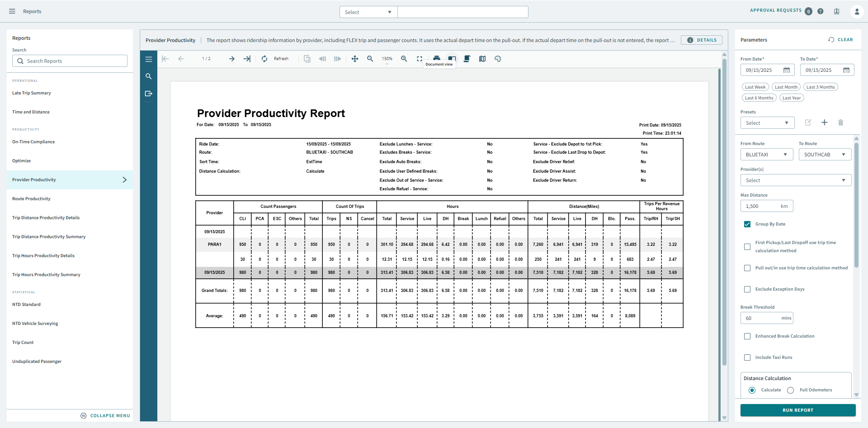The image size is (868, 428).
Task: Jump to the last report page
Action: (247, 59)
